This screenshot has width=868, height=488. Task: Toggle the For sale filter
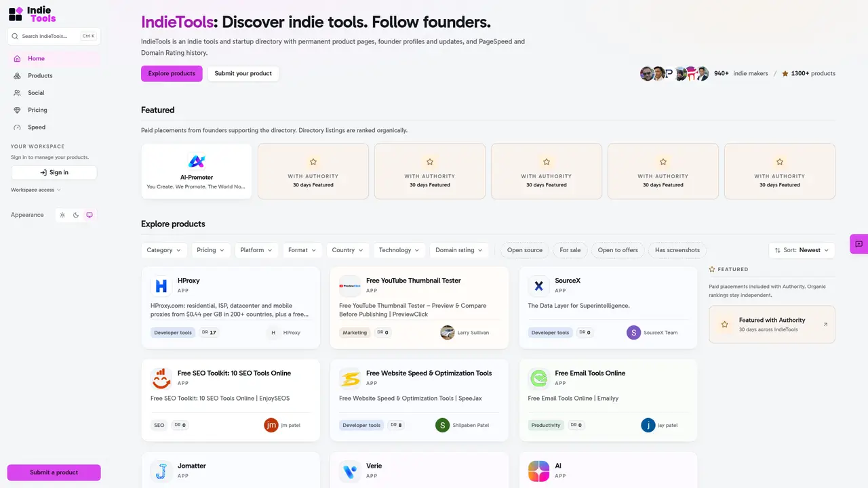(570, 250)
